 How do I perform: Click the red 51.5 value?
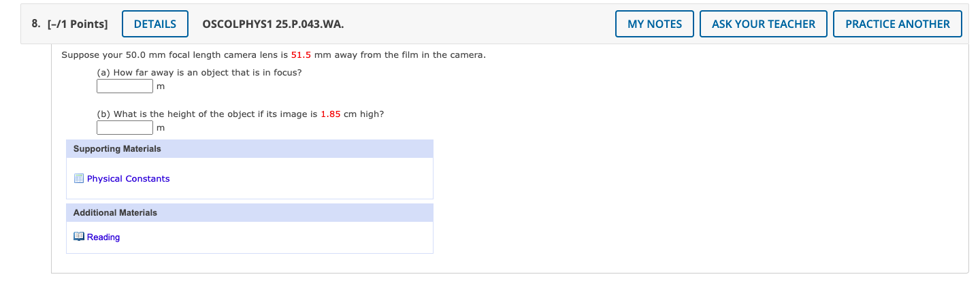301,55
